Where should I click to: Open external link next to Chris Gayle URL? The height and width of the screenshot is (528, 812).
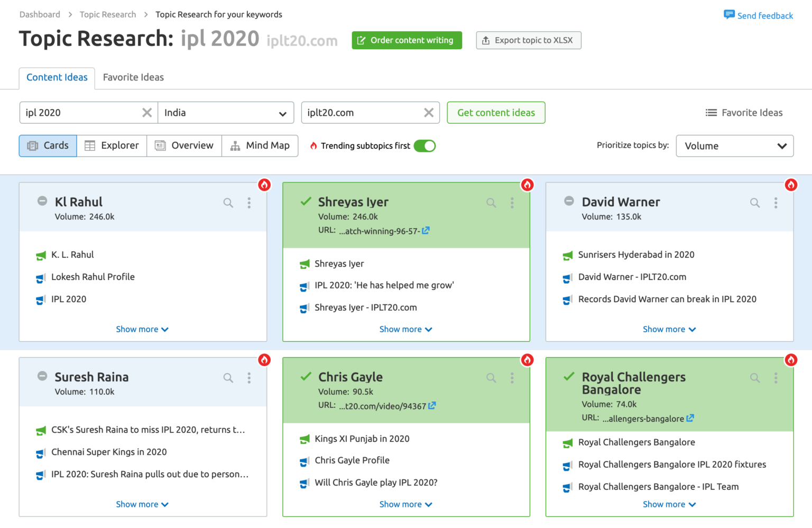coord(432,406)
